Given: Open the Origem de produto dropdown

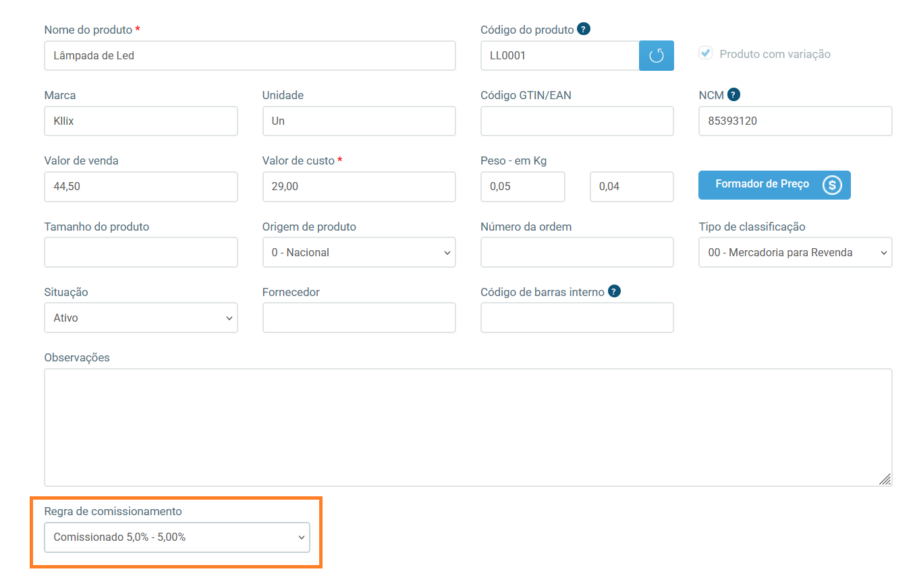Looking at the screenshot, I should (358, 252).
